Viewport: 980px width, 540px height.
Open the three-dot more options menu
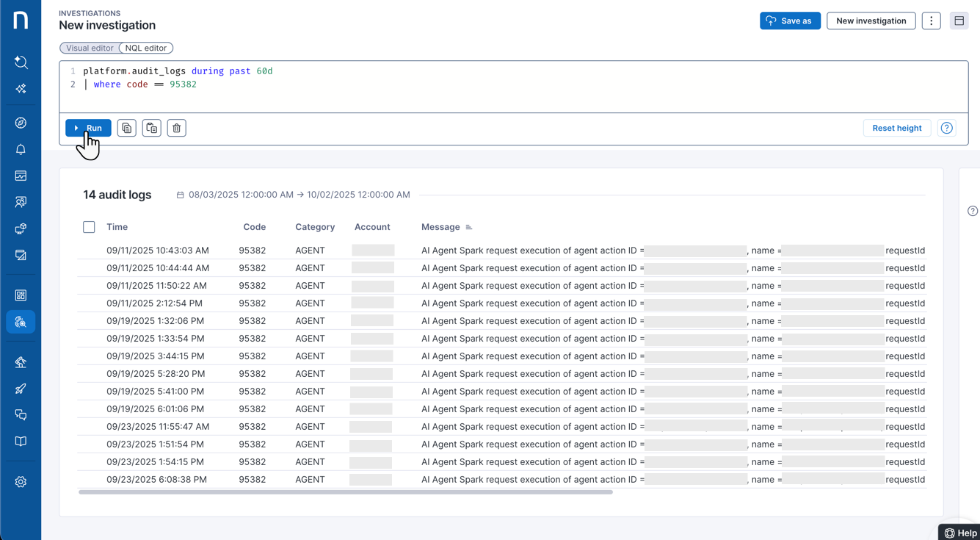pyautogui.click(x=932, y=21)
